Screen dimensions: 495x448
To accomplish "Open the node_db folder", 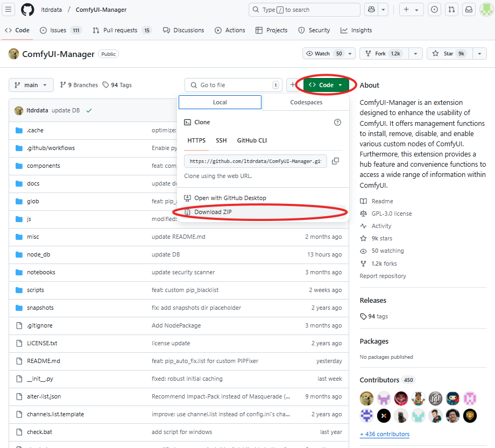I will 39,254.
